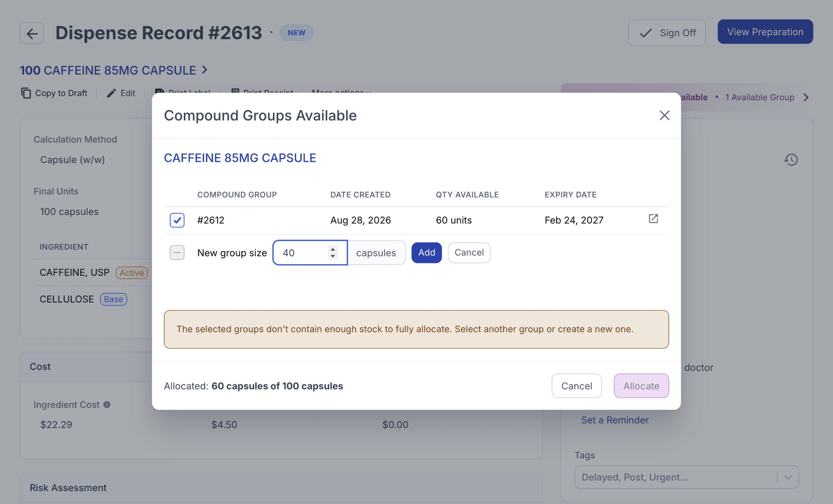Screen dimensions: 833x504
Task: Click the insufficient stock warning message
Action: pos(416,329)
